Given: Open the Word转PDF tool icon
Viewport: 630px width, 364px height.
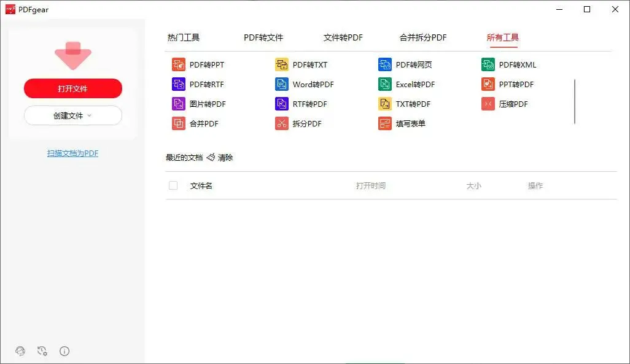Looking at the screenshot, I should tap(282, 84).
